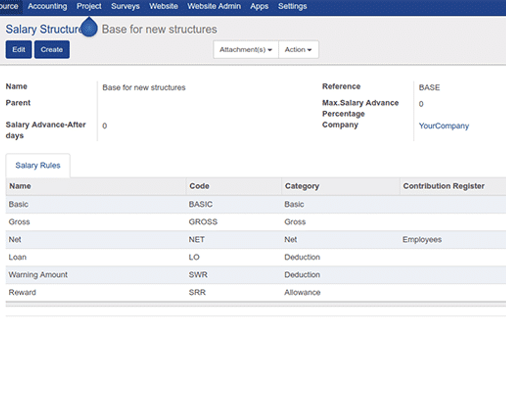Click the Edit button

coord(18,50)
